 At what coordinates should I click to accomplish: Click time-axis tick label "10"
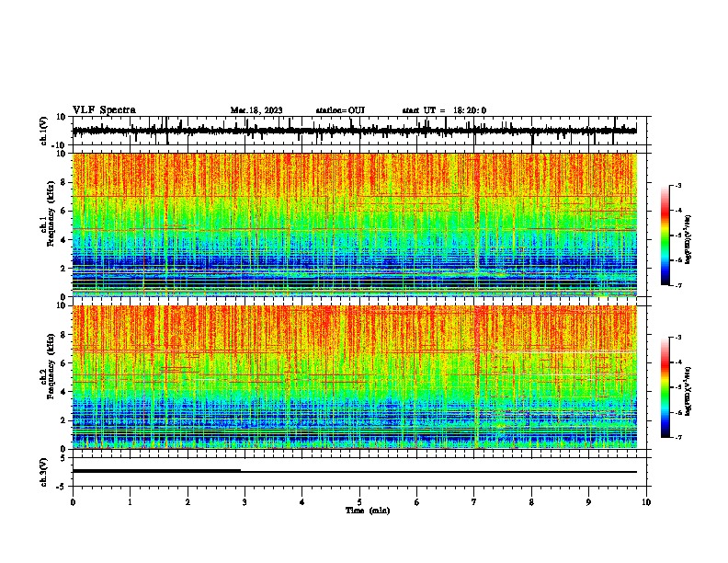pos(646,502)
